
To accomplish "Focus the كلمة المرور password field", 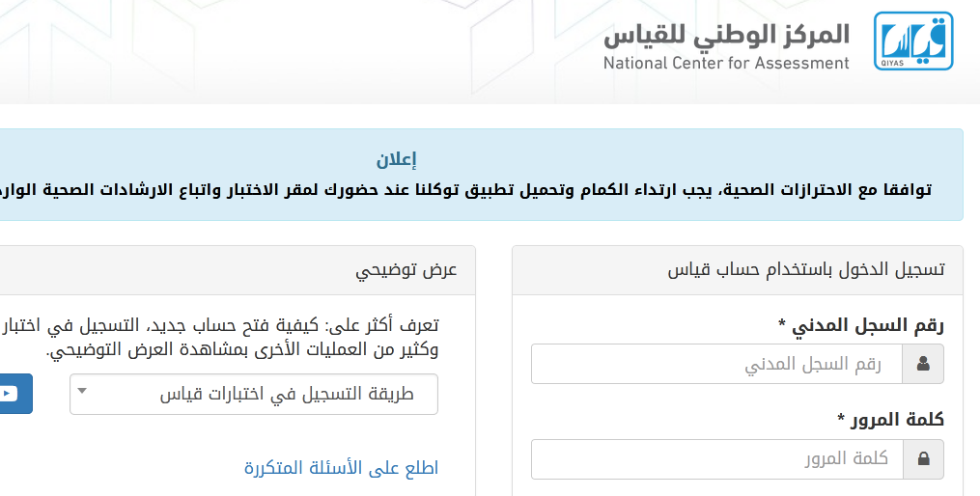I will coord(716,459).
